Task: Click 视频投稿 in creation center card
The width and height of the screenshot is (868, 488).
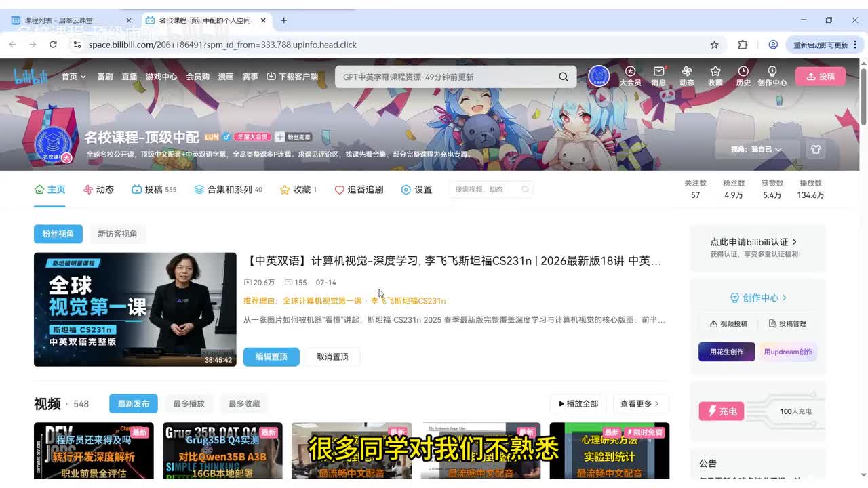Action: 728,324
